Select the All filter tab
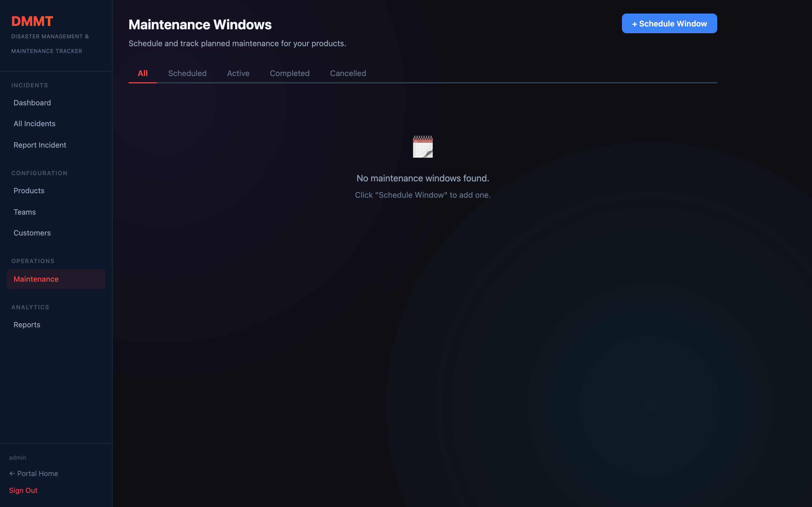The height and width of the screenshot is (507, 812). point(142,73)
